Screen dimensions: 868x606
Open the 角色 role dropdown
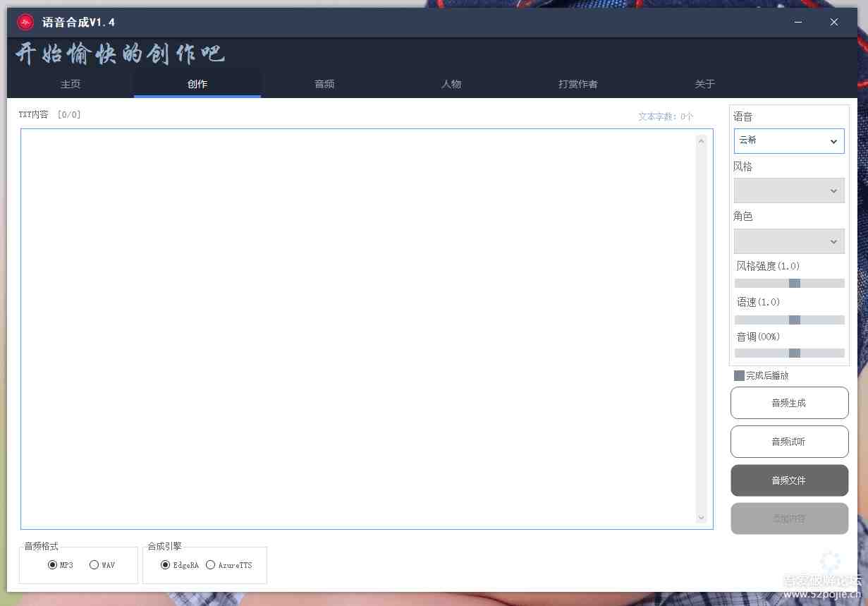click(x=788, y=241)
